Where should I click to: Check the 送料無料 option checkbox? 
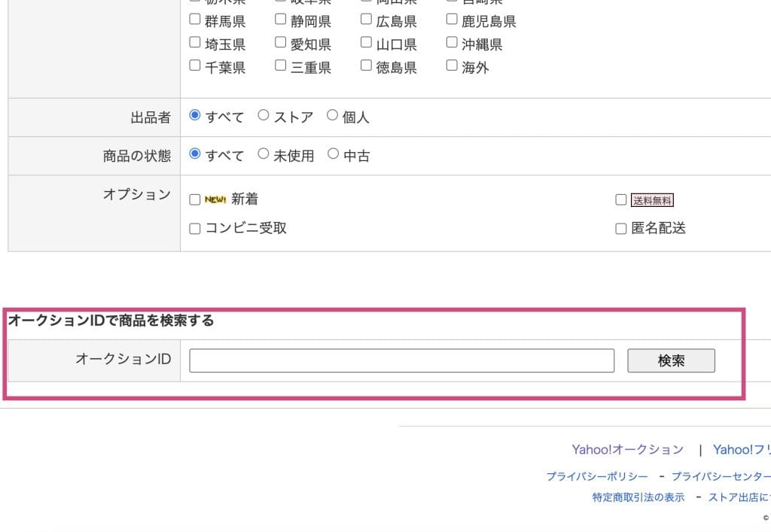click(x=621, y=200)
